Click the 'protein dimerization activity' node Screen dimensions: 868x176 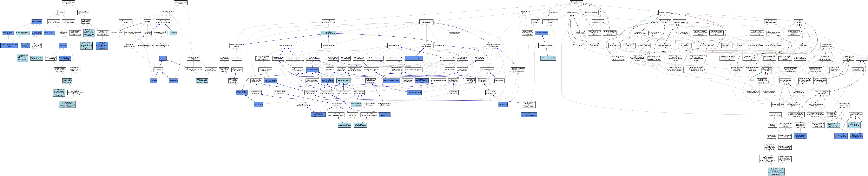23,33
